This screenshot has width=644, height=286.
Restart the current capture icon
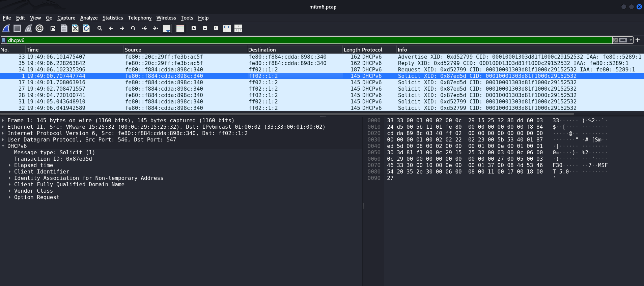pos(28,29)
